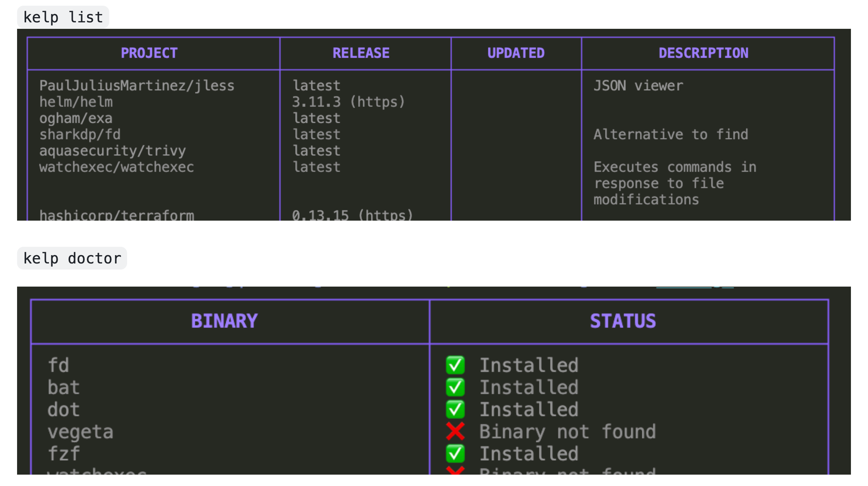Click the green check icon for fzf
868x486 pixels.
(455, 454)
